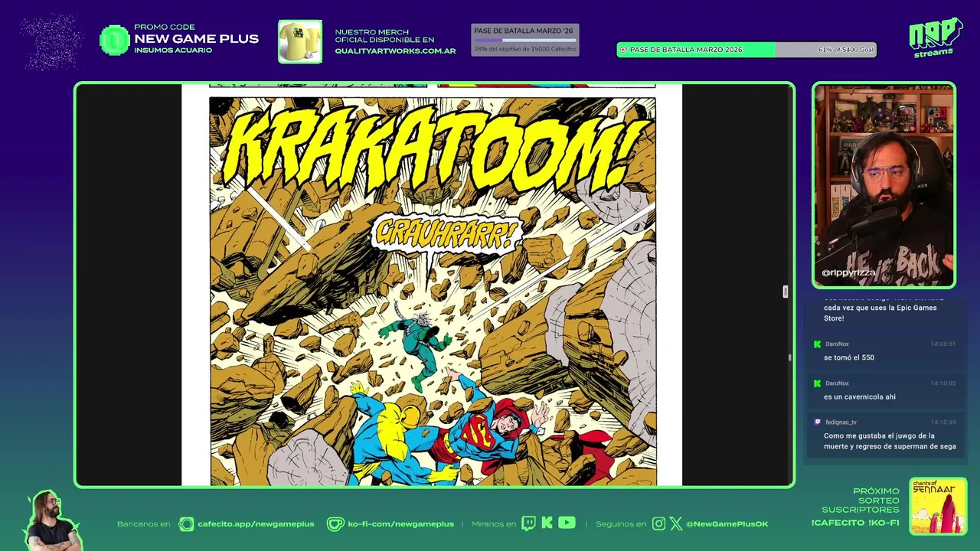Click DaroNox username on the 14:10:02 message
The height and width of the screenshot is (551, 980).
coord(837,383)
